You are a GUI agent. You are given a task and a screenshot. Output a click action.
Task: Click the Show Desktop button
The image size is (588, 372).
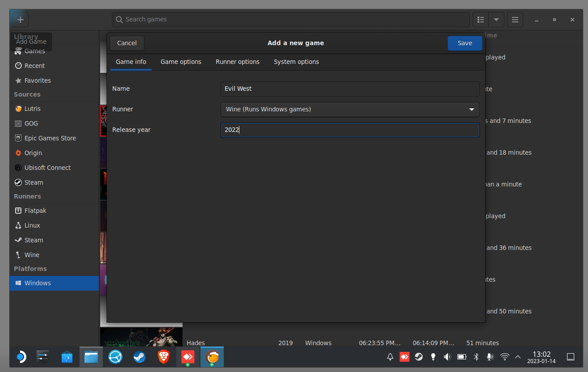pos(570,357)
